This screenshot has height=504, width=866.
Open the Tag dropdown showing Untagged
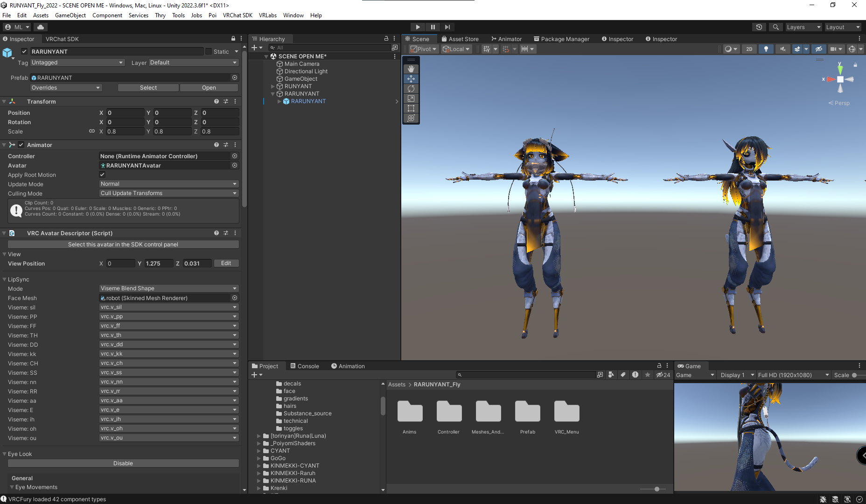pos(77,63)
